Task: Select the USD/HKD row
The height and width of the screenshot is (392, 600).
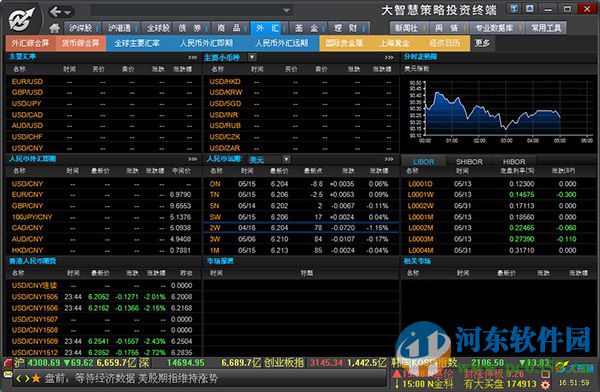Action: tap(300, 82)
